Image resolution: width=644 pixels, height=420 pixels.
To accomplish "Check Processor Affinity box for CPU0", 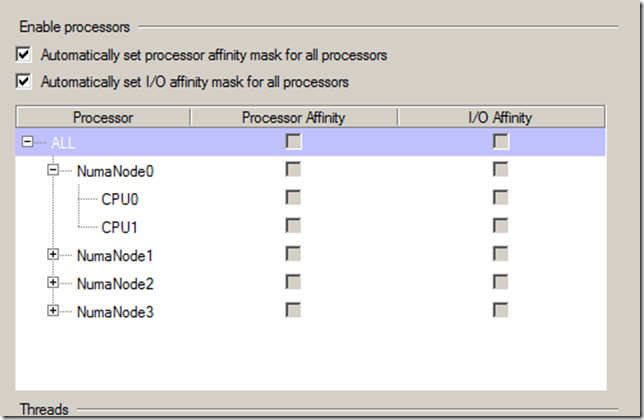I will [294, 199].
